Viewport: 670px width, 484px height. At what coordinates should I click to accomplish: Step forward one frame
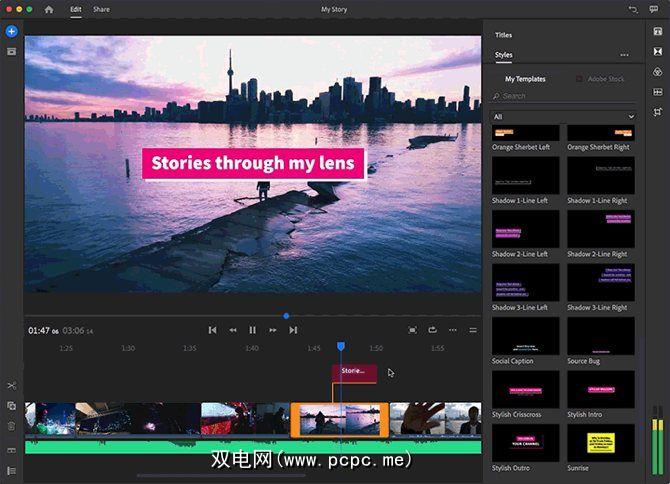pos(273,330)
